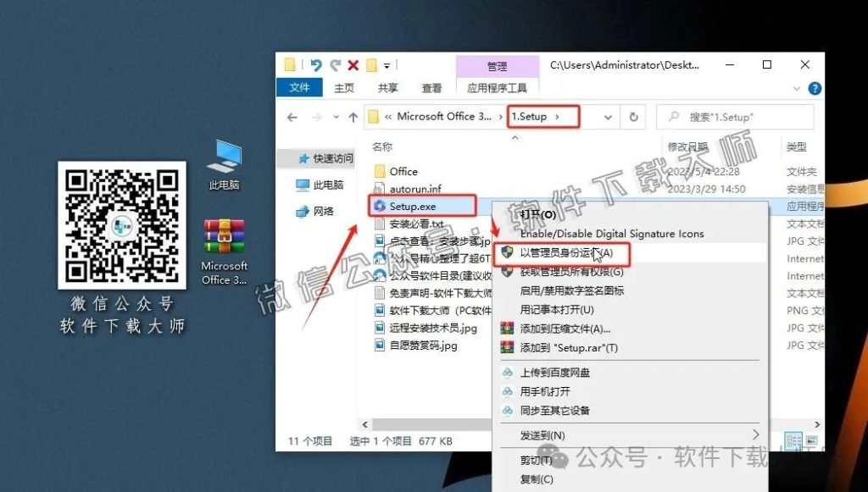Open the 应用程序工具 management tab

[x=498, y=87]
